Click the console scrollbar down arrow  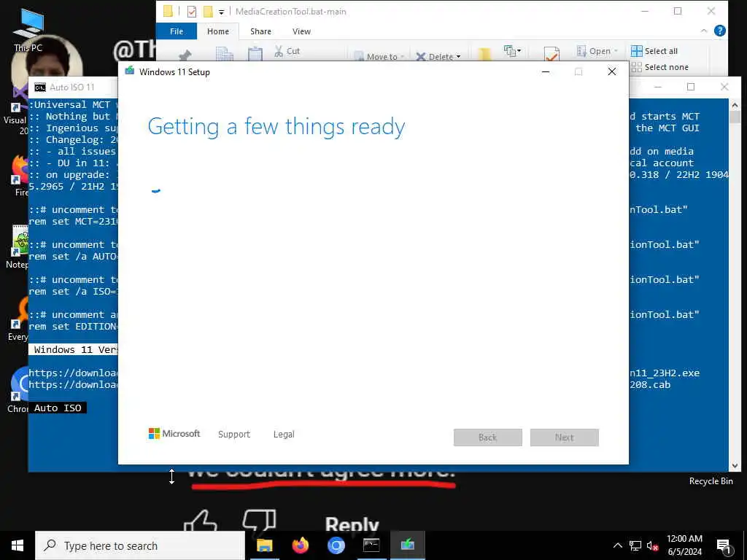[x=734, y=466]
